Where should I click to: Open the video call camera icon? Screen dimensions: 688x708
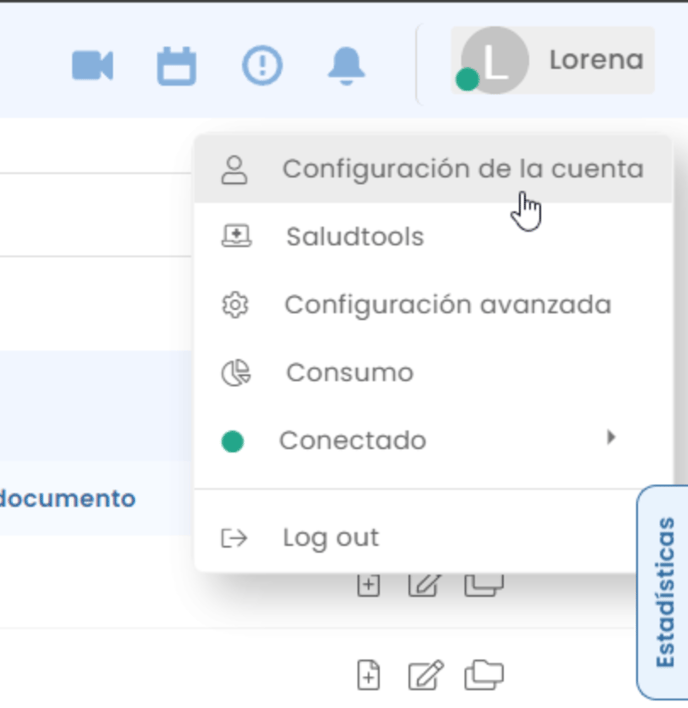pos(93,65)
